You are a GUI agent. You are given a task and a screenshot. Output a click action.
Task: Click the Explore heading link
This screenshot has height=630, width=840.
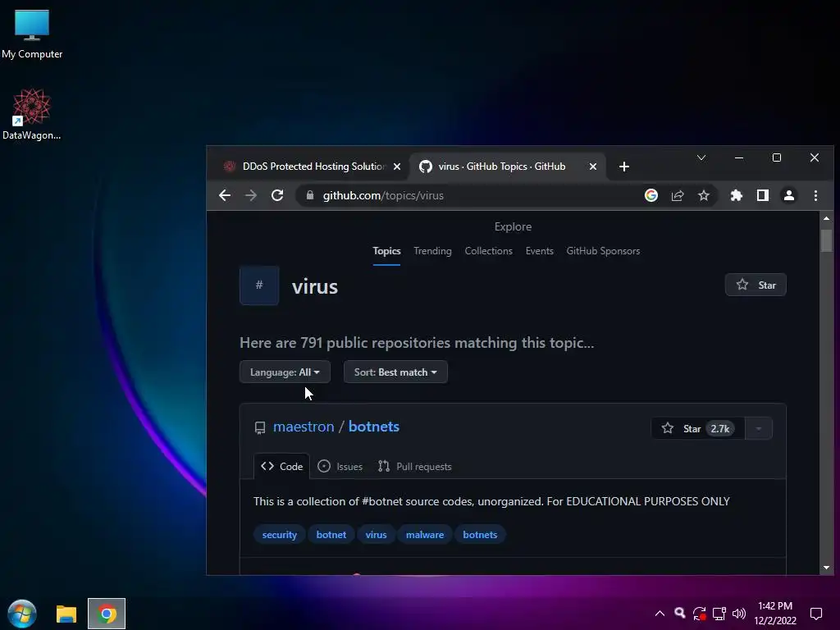coord(514,226)
